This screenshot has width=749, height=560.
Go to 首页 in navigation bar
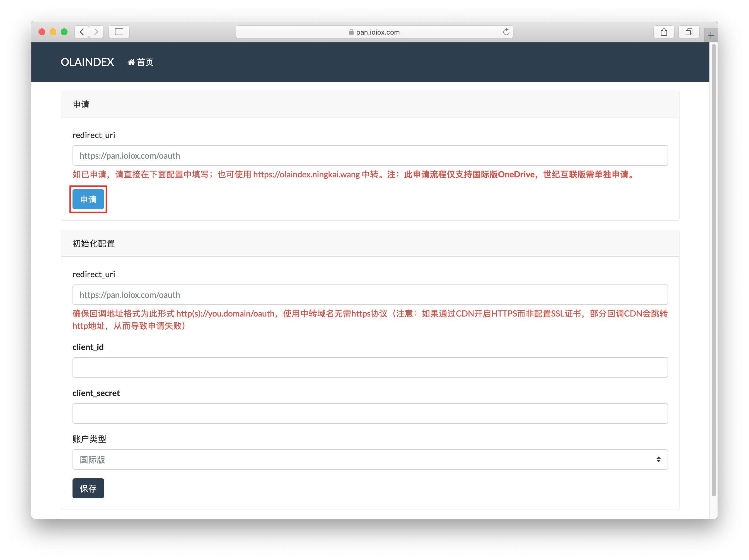(x=145, y=62)
